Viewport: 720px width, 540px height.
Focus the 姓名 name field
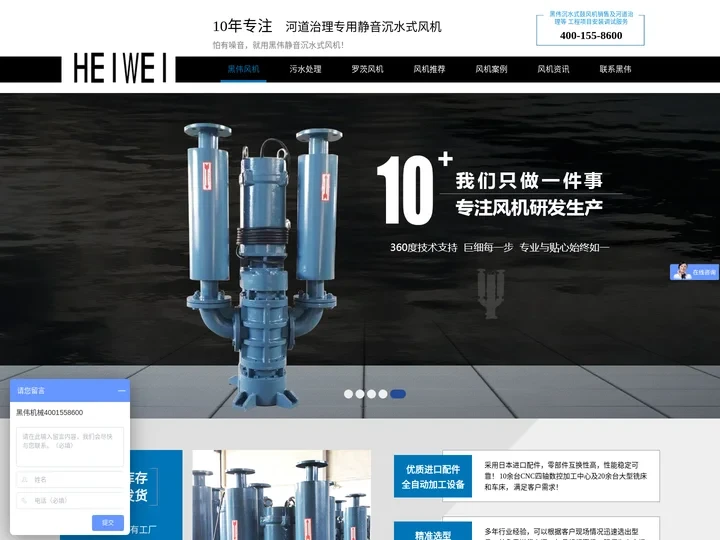click(x=70, y=479)
